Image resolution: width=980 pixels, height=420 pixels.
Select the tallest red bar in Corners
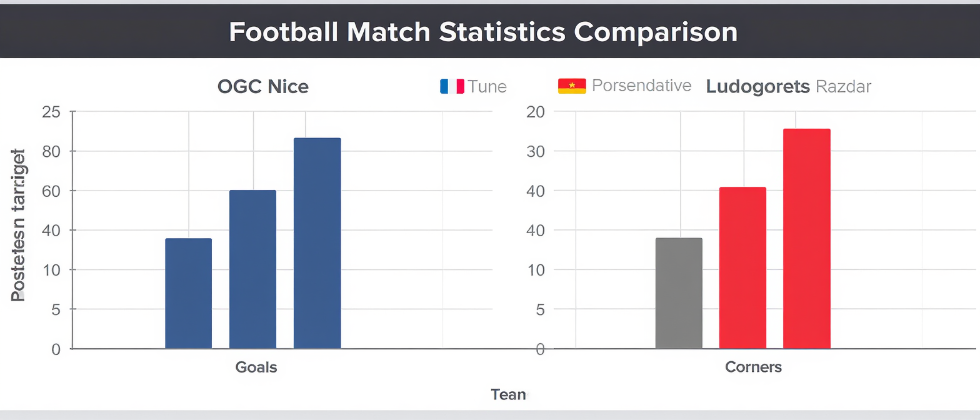pyautogui.click(x=806, y=238)
